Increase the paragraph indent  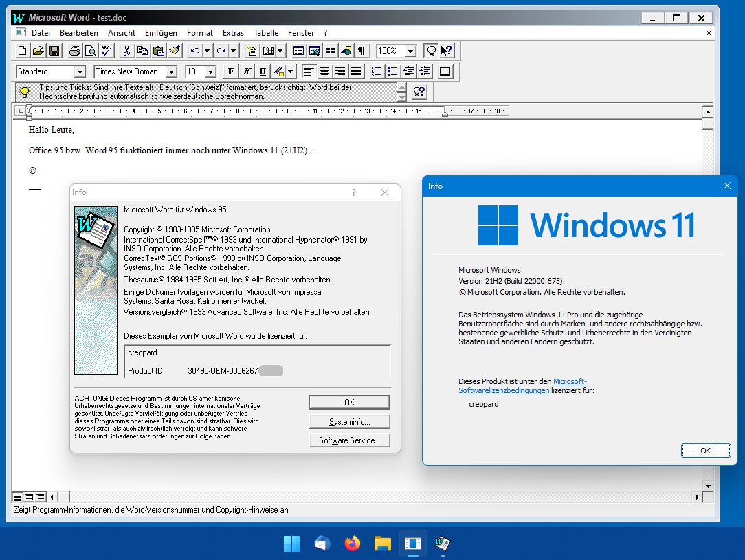pyautogui.click(x=424, y=71)
